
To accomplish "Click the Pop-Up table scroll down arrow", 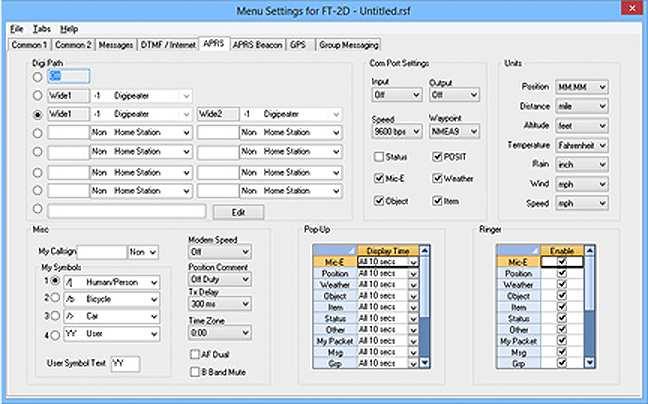I will pos(424,363).
